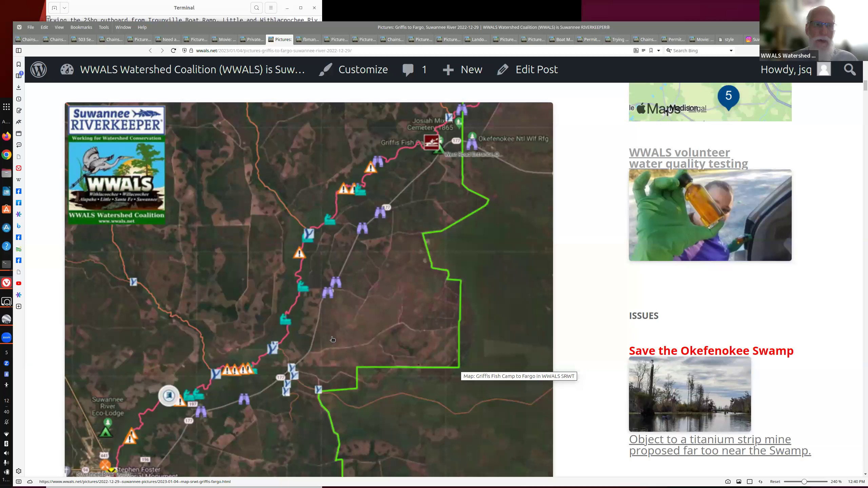
Task: Switch to the Boat M... tab
Action: click(561, 39)
